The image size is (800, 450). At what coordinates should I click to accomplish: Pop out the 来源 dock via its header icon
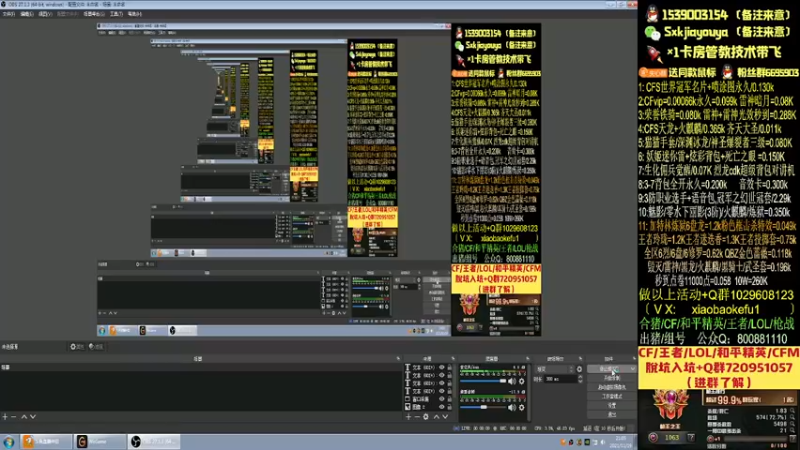click(x=453, y=359)
